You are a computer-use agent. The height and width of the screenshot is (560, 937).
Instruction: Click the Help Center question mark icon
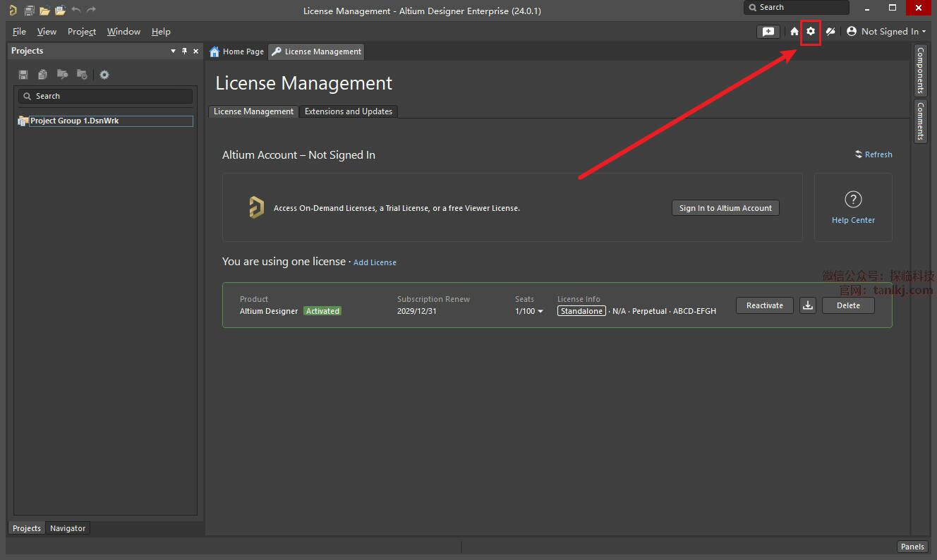point(853,200)
